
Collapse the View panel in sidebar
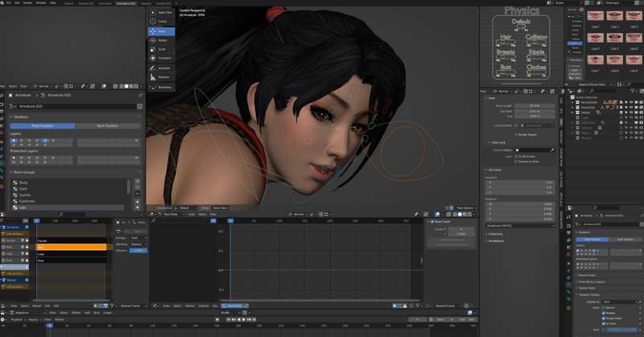click(x=487, y=98)
